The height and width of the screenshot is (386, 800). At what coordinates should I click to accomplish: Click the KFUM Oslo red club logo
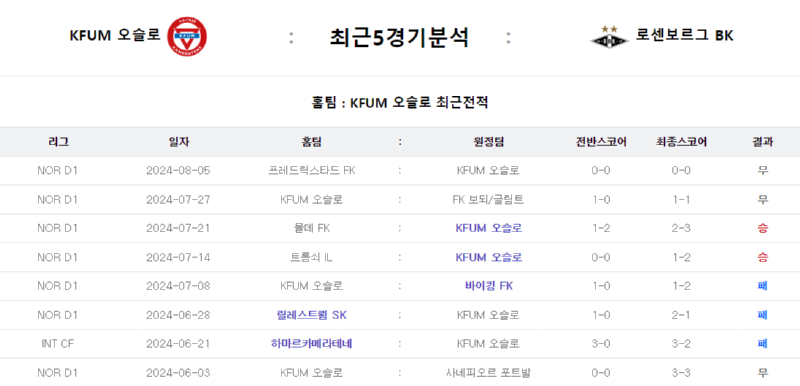click(187, 36)
